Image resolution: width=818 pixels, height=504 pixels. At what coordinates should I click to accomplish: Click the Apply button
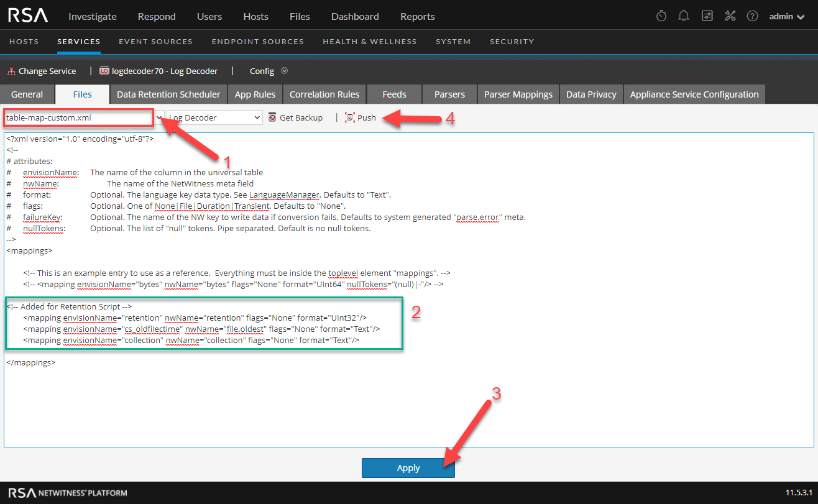(x=408, y=468)
